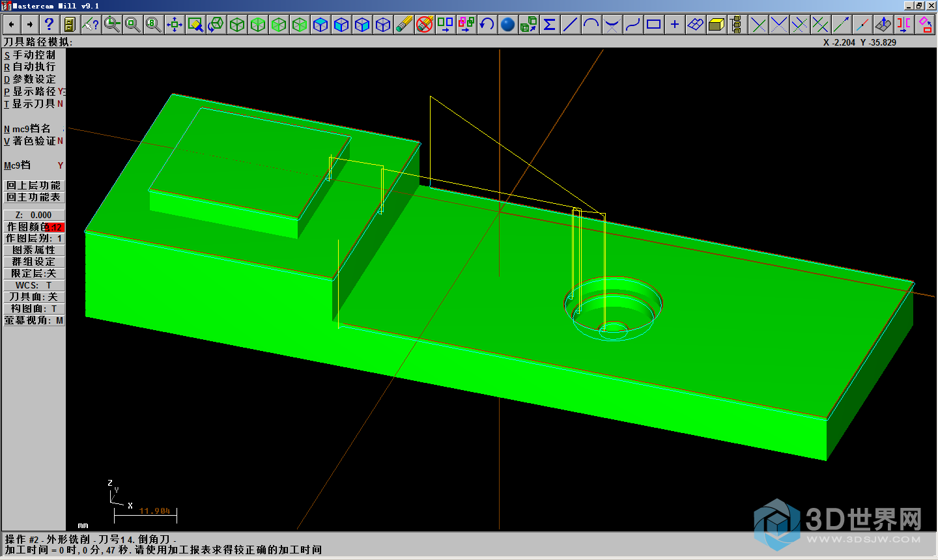Click the unzoom by 0.8 magnifier
938x560 pixels.
[x=154, y=25]
